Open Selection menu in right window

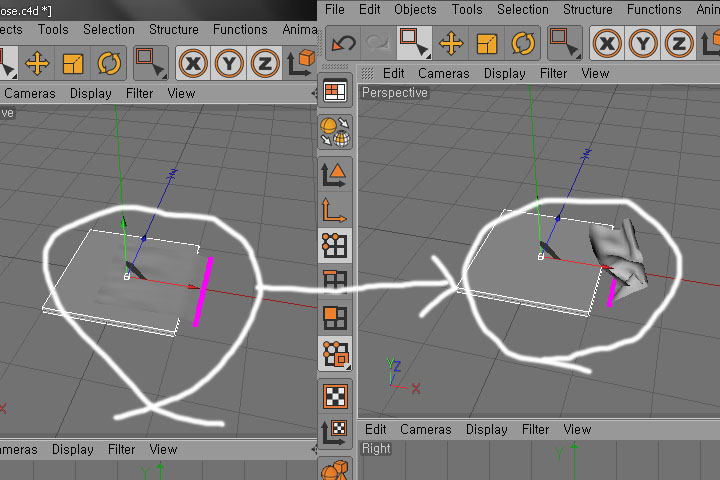(x=523, y=9)
